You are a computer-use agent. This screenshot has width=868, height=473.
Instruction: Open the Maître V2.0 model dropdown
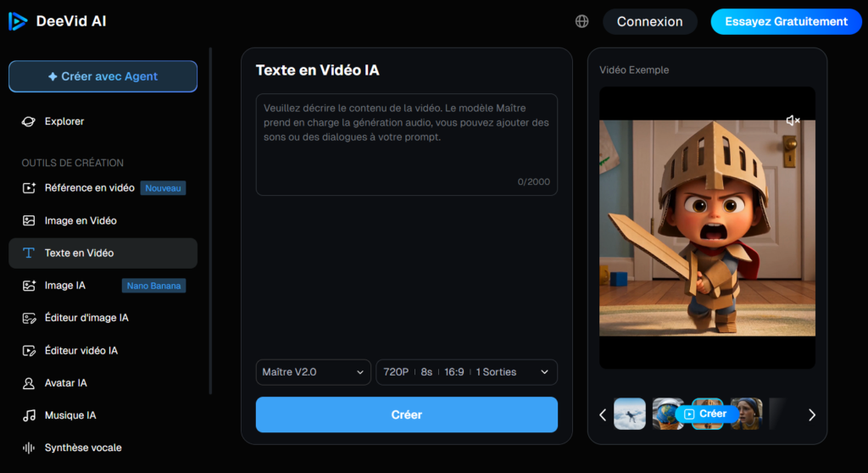313,372
